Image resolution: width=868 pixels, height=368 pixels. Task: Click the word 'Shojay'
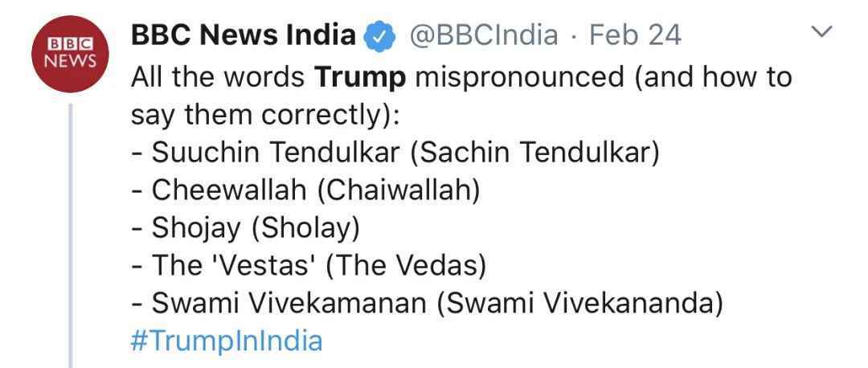click(197, 228)
